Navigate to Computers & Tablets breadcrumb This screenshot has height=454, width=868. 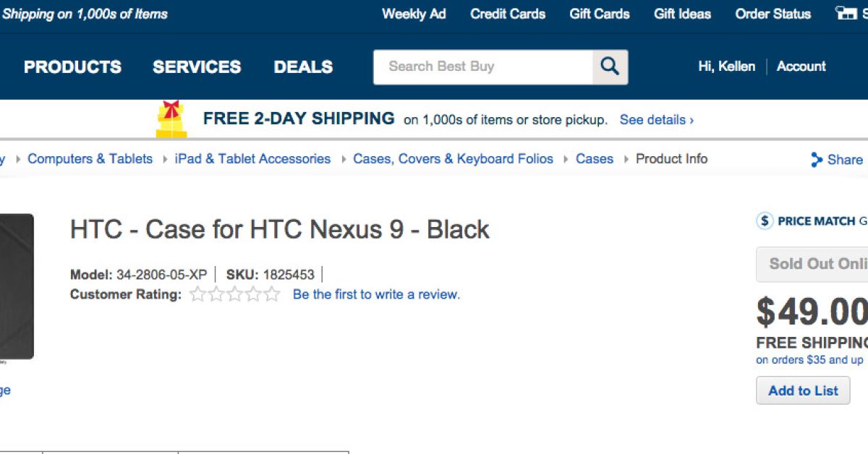pyautogui.click(x=90, y=159)
